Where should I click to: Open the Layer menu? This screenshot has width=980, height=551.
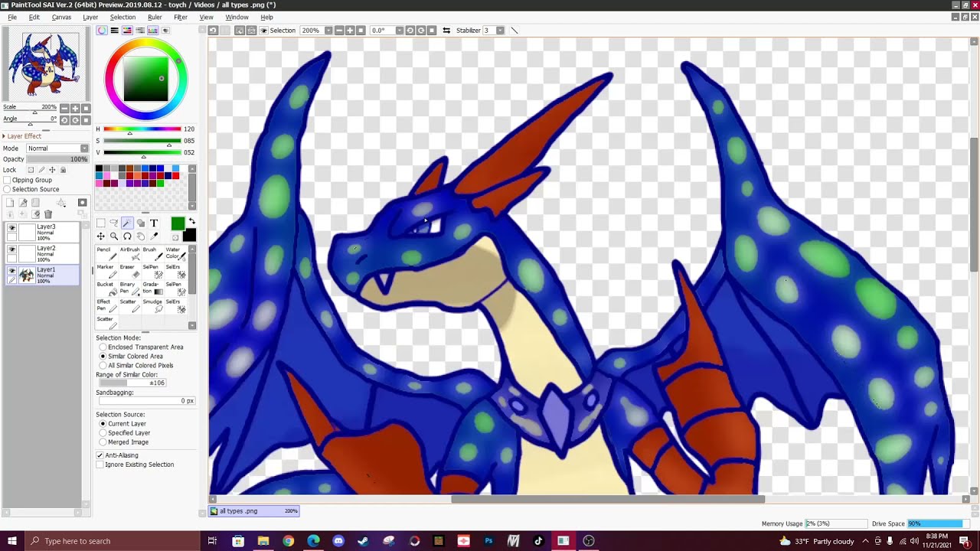(x=90, y=17)
